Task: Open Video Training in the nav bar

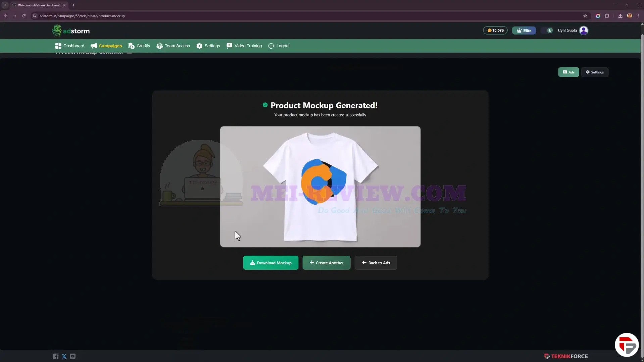Action: tap(244, 46)
